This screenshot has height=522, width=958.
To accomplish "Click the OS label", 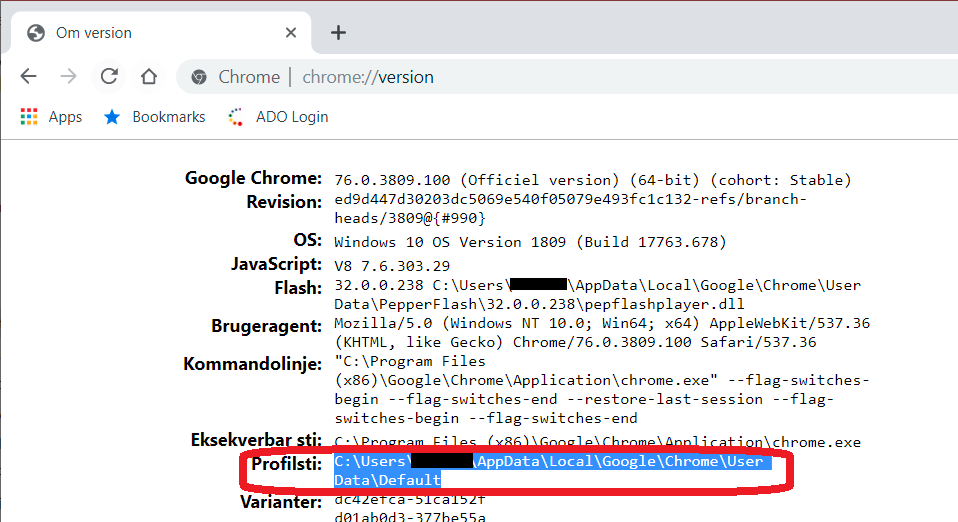I will [307, 240].
